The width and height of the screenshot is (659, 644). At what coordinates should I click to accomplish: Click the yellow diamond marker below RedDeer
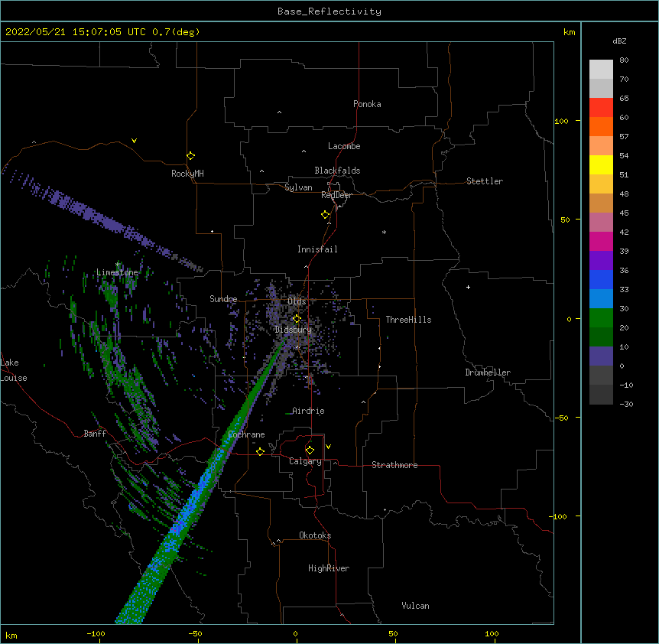coord(326,215)
